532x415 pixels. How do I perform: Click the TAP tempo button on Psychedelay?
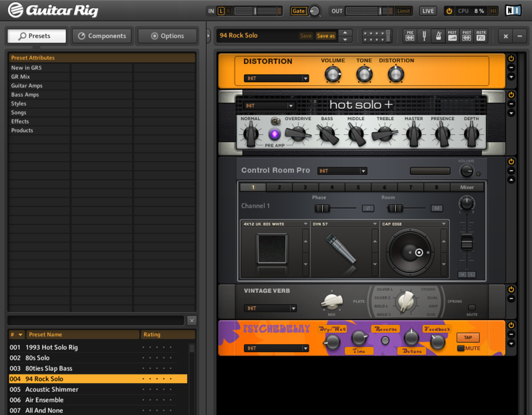(468, 337)
